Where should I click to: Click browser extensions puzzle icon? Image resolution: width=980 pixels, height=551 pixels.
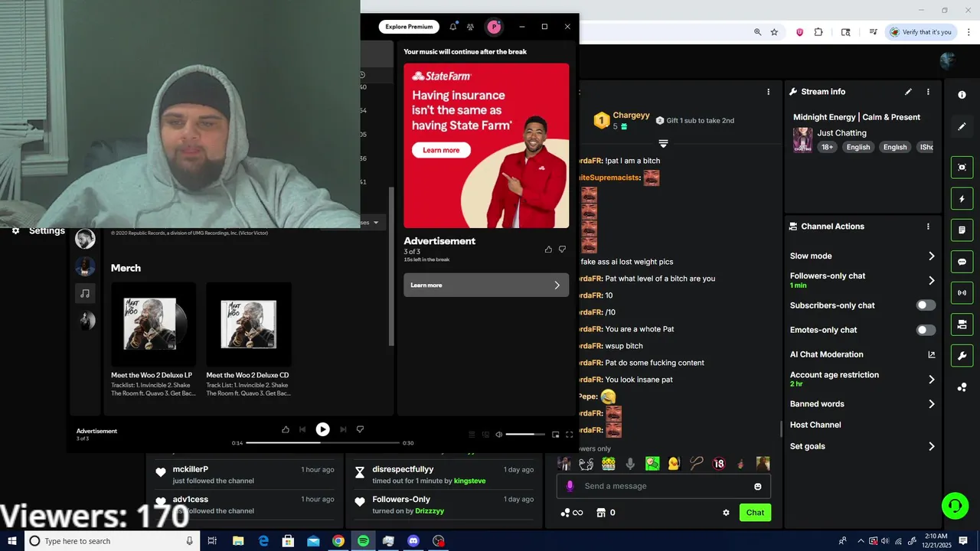pyautogui.click(x=818, y=32)
